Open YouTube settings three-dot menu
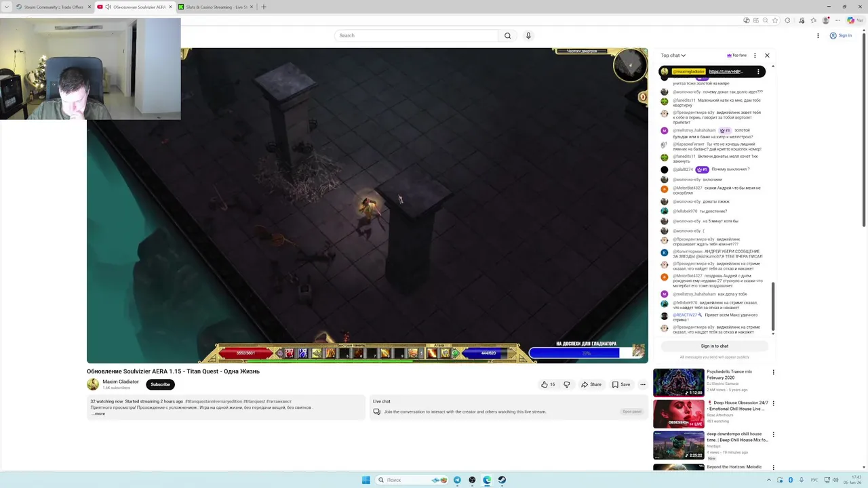This screenshot has height=488, width=868. [x=818, y=35]
